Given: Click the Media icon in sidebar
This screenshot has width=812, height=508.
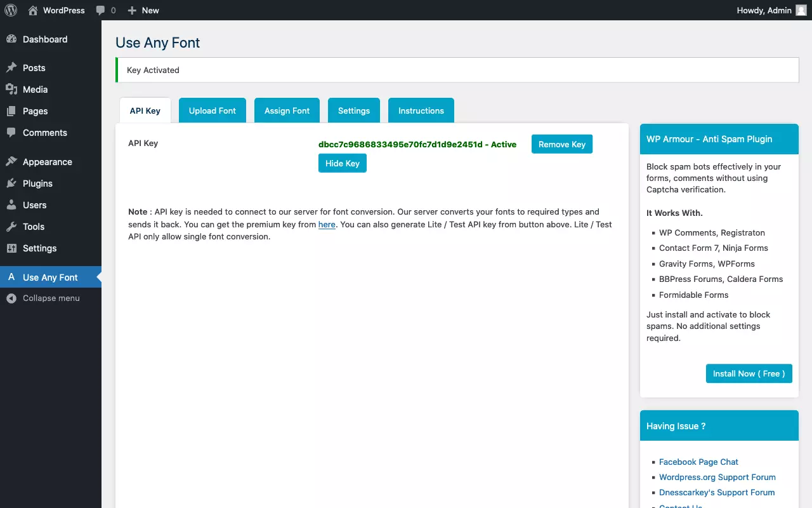Looking at the screenshot, I should point(11,90).
